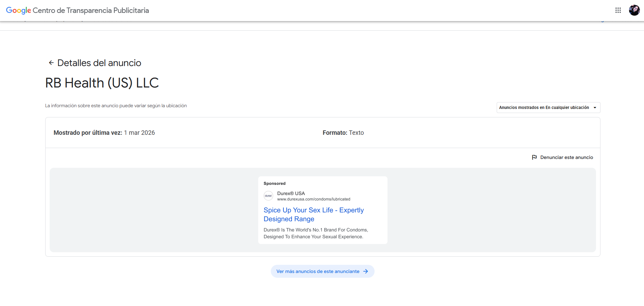Click the back arrow beside Detalles del anuncio
The height and width of the screenshot is (306, 644).
51,63
